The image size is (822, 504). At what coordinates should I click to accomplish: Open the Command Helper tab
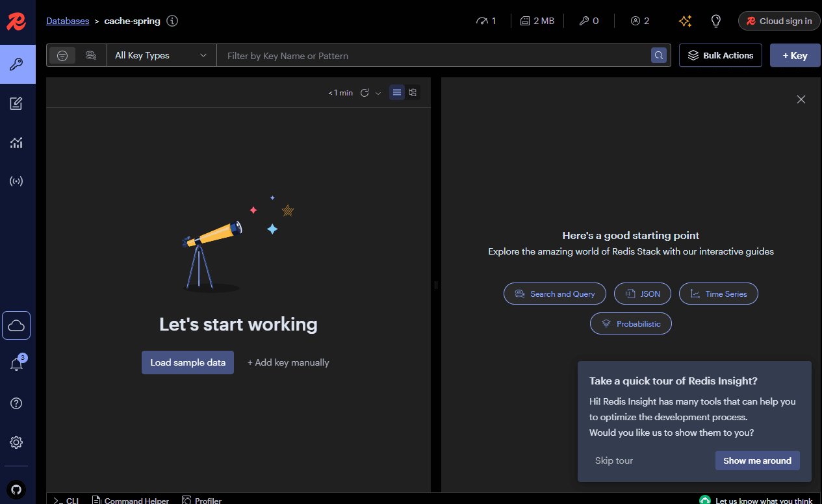(131, 500)
